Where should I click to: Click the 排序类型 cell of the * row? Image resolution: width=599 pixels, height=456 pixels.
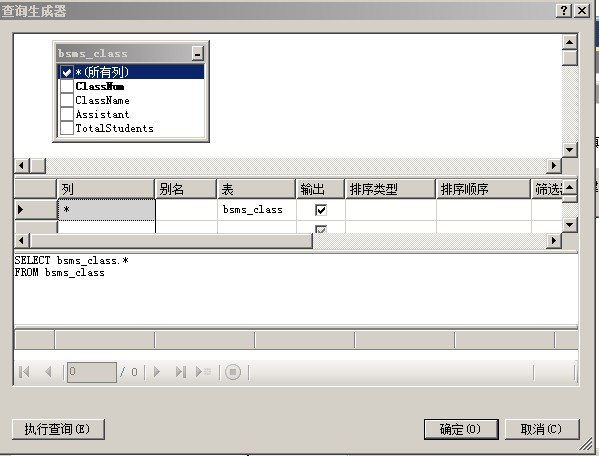click(390, 210)
